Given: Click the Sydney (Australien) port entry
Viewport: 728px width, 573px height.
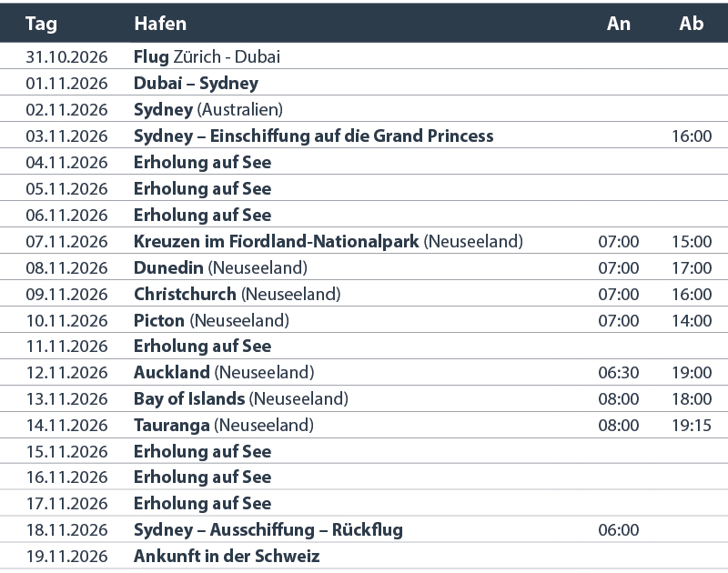Looking at the screenshot, I should click(x=208, y=109).
